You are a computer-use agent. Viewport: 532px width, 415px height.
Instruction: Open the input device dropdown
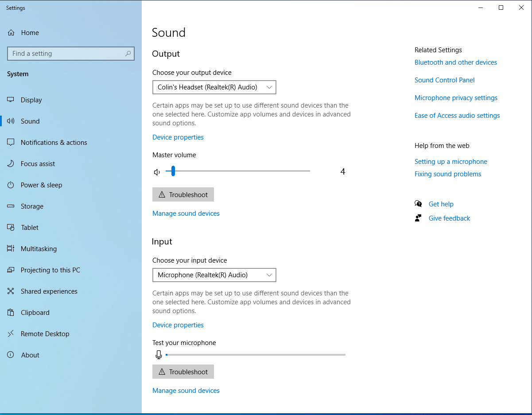pyautogui.click(x=214, y=275)
